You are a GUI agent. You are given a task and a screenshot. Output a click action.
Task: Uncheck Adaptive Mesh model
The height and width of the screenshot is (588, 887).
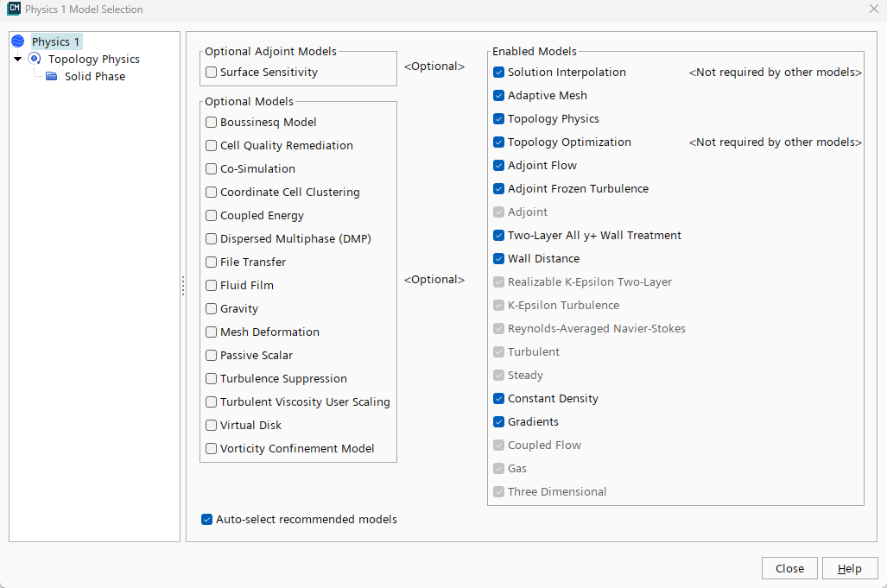click(498, 96)
